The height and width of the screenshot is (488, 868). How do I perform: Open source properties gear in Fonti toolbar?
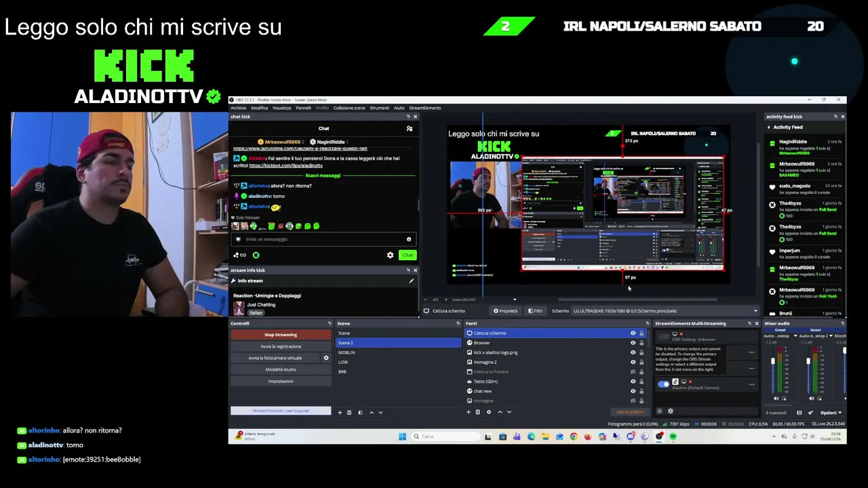pyautogui.click(x=488, y=412)
